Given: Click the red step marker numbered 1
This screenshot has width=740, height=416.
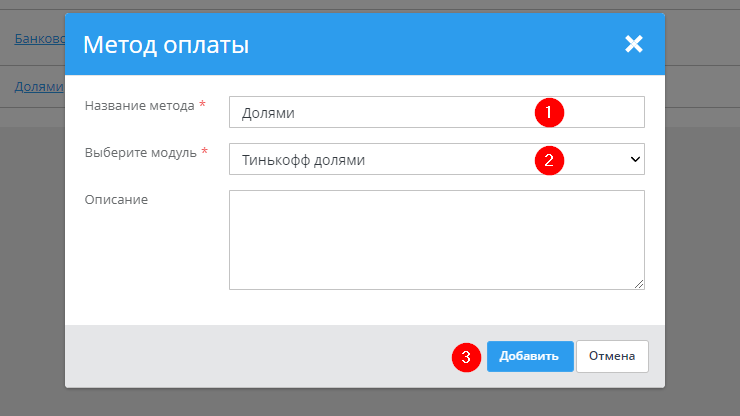Looking at the screenshot, I should pyautogui.click(x=549, y=112).
